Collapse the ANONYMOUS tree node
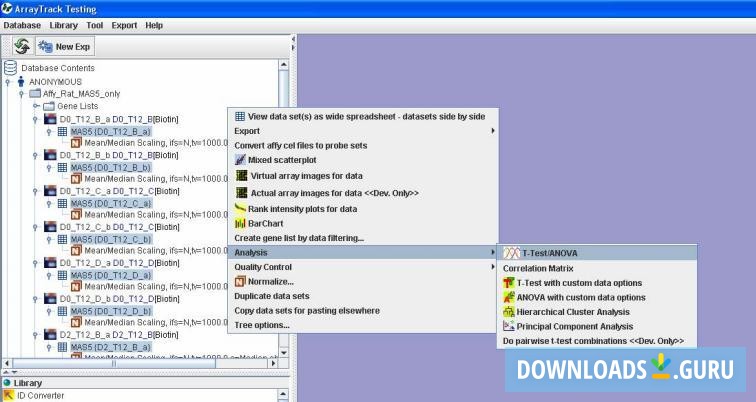This screenshot has height=402, width=756. point(8,82)
